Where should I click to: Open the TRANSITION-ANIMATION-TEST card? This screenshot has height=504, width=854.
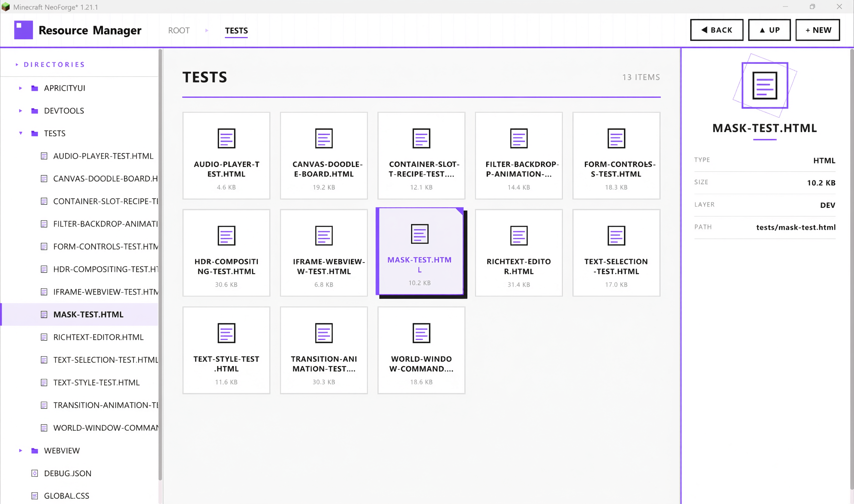point(324,350)
